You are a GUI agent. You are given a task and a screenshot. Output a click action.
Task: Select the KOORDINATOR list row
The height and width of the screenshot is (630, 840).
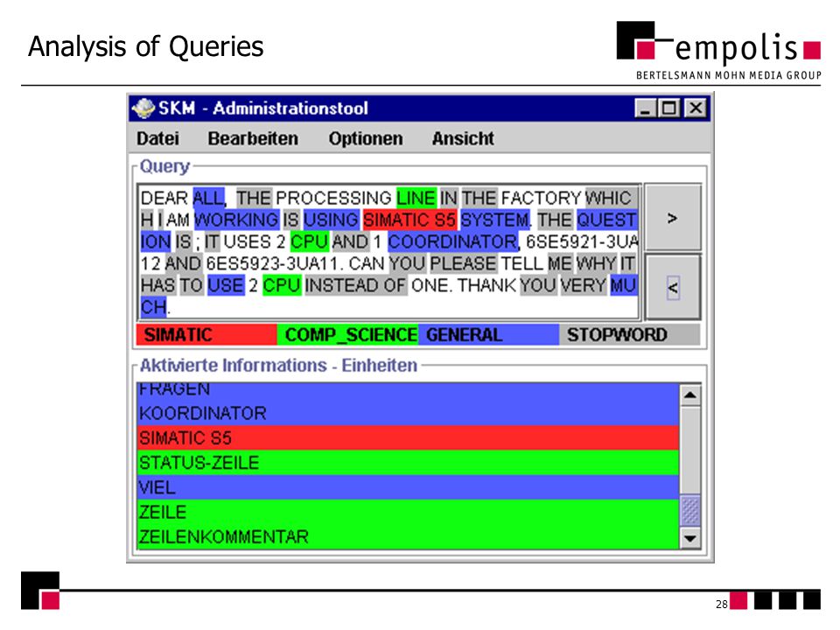409,413
